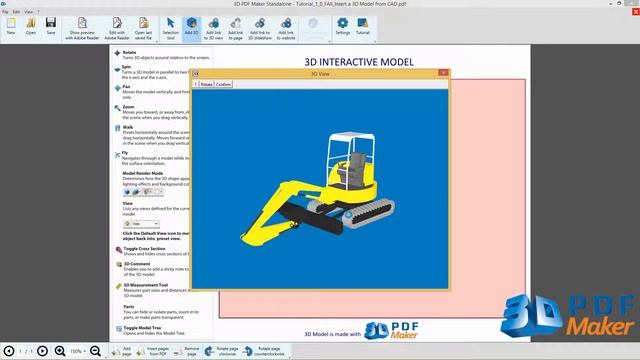Screen dimensions: 640x360
Task: Click the Add 3D tool
Action: tap(191, 29)
